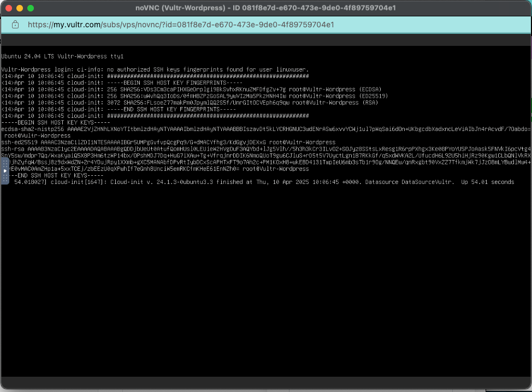The height and width of the screenshot is (392, 532).
Task: Click the ssh-ed25519 key line
Action: (x=168, y=142)
